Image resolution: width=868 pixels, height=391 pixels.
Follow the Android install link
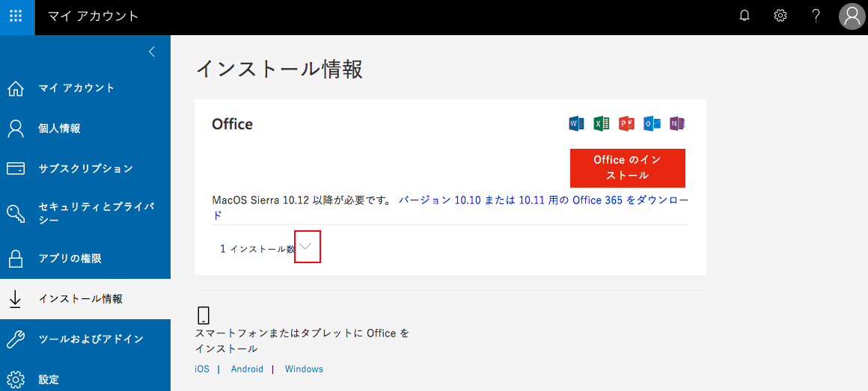[247, 369]
